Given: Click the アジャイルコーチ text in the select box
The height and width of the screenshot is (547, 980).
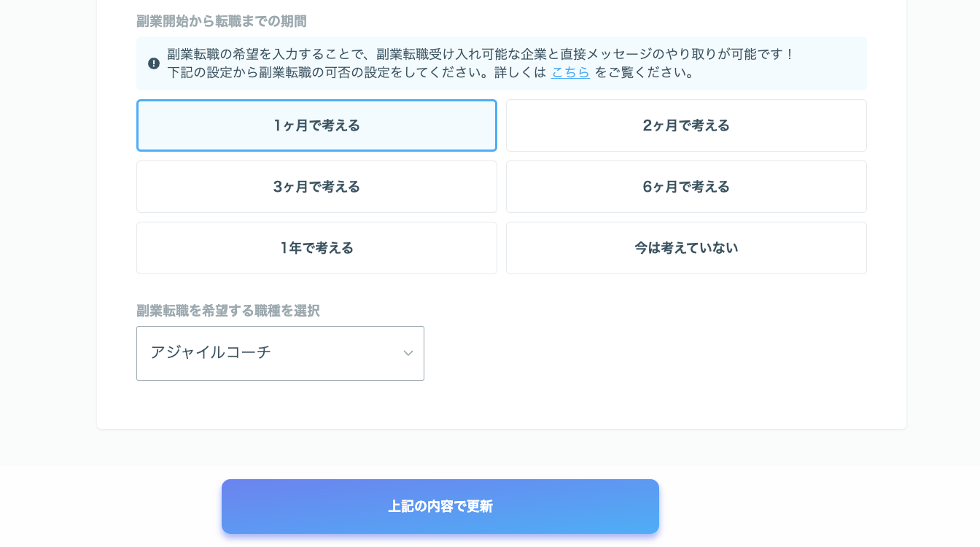Looking at the screenshot, I should [x=211, y=352].
